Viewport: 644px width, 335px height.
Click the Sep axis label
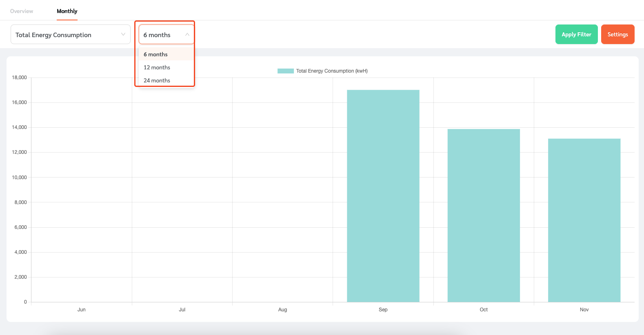click(x=383, y=310)
